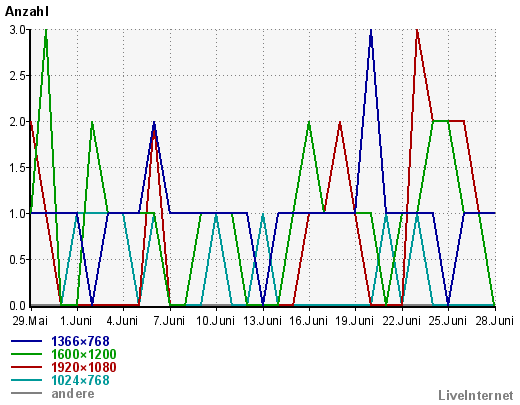Click the 1600×1200 legend label

pos(84,354)
